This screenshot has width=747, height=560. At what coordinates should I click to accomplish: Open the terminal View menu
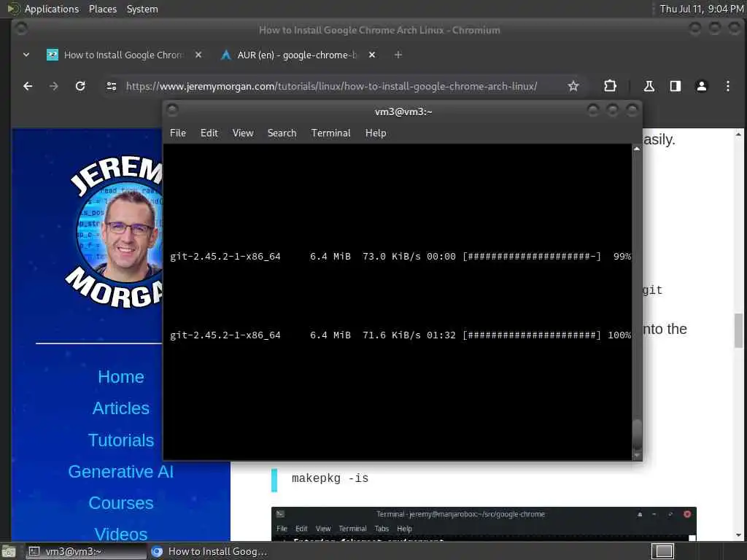coord(243,133)
